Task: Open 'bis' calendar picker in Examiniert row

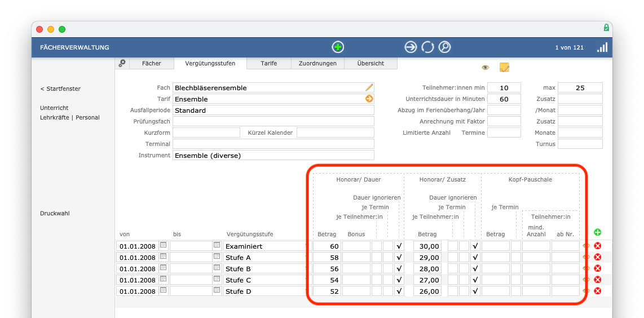Action: pyautogui.click(x=217, y=245)
